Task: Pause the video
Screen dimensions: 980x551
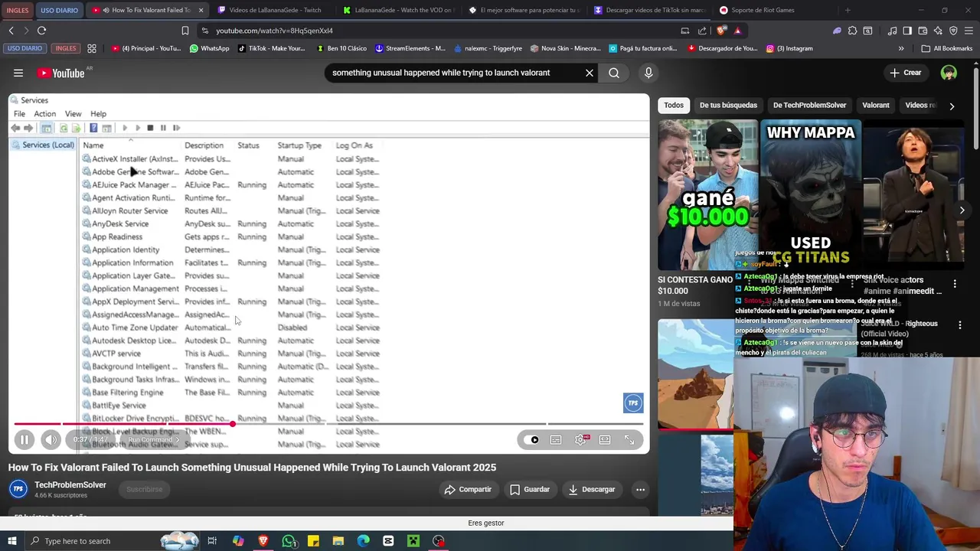Action: (24, 439)
